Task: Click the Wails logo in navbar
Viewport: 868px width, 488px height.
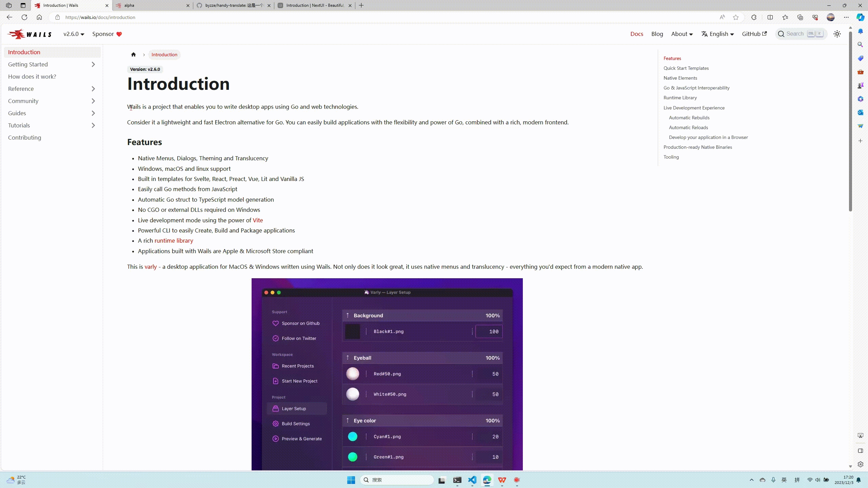Action: pyautogui.click(x=29, y=34)
